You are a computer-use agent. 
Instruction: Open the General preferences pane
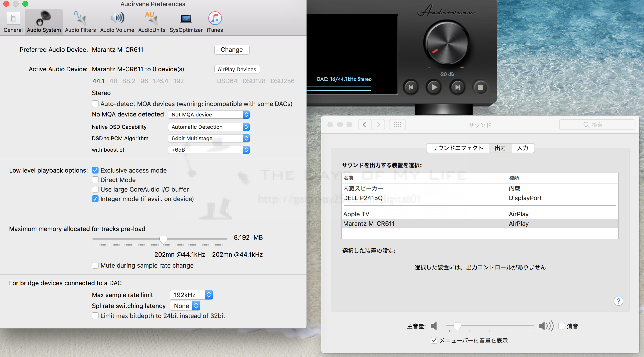coord(13,22)
